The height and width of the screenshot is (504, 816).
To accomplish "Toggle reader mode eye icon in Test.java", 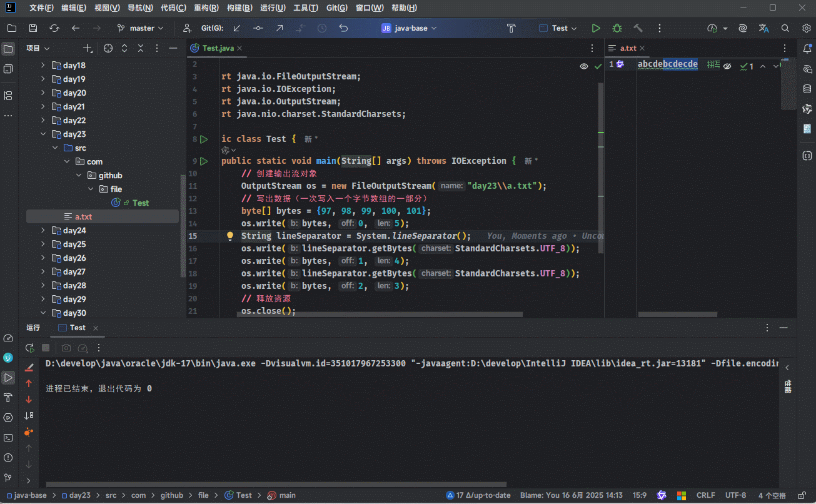I will 583,66.
